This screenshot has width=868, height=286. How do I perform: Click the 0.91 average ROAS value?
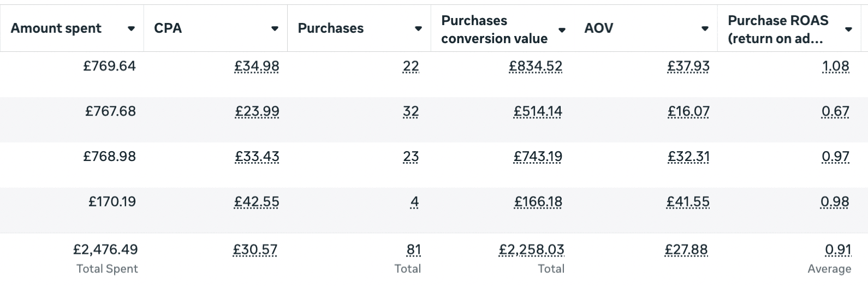[x=837, y=250]
